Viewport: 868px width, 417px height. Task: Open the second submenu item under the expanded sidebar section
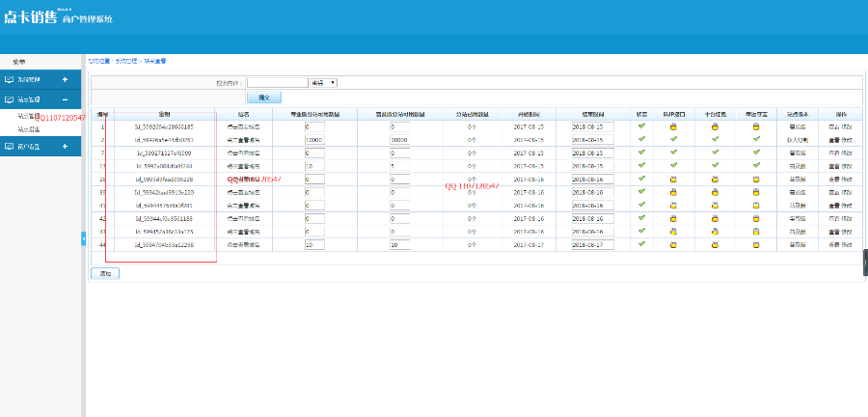coord(28,129)
